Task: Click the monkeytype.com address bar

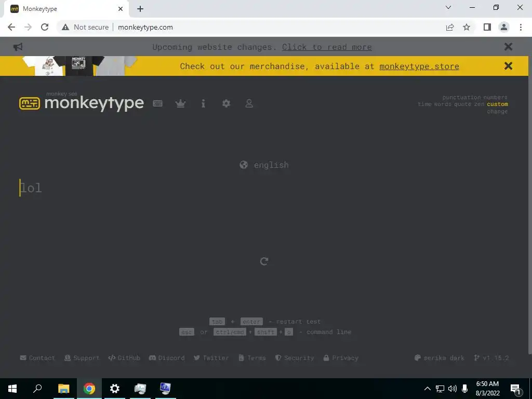Action: click(x=145, y=27)
